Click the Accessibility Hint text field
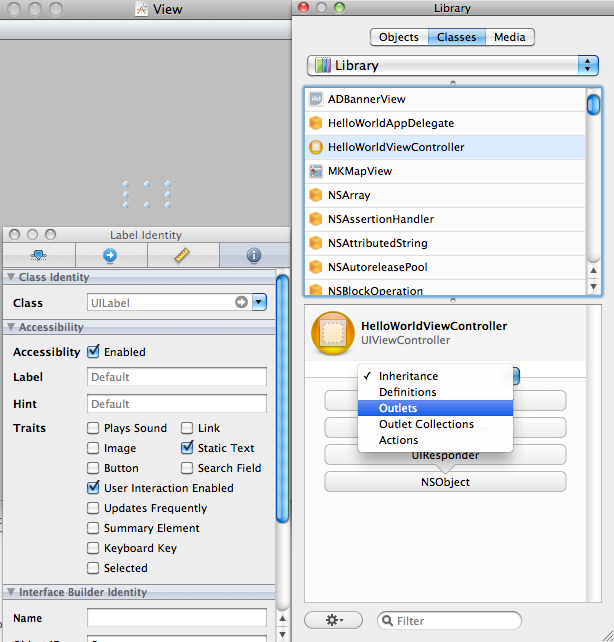The height and width of the screenshot is (642, 614). pos(177,404)
